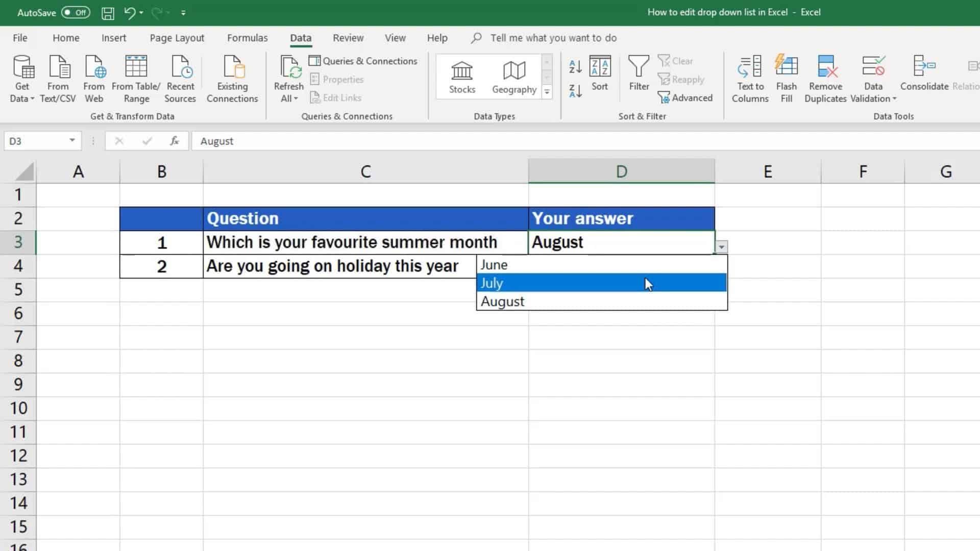This screenshot has width=980, height=551.
Task: Apply the Stocks data type
Action: (x=461, y=77)
